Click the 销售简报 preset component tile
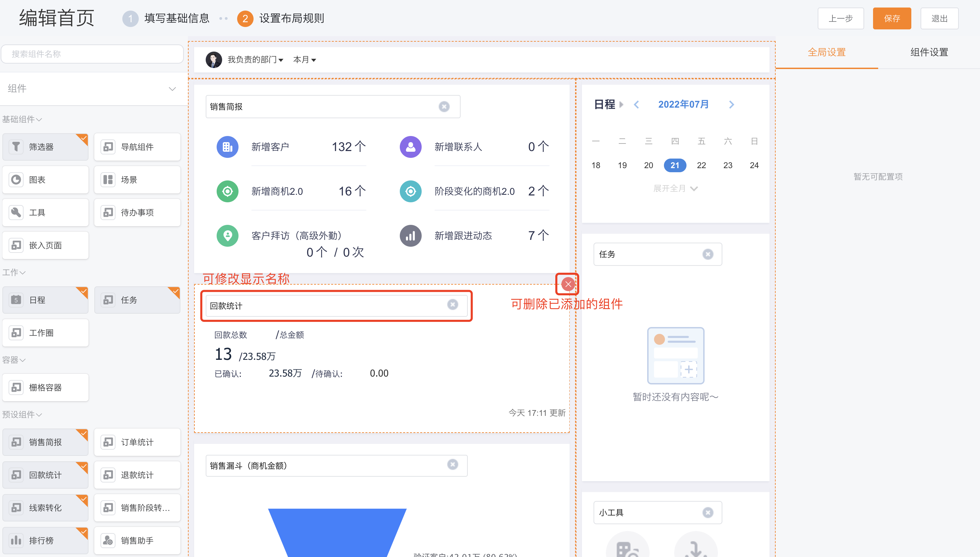 coord(45,442)
